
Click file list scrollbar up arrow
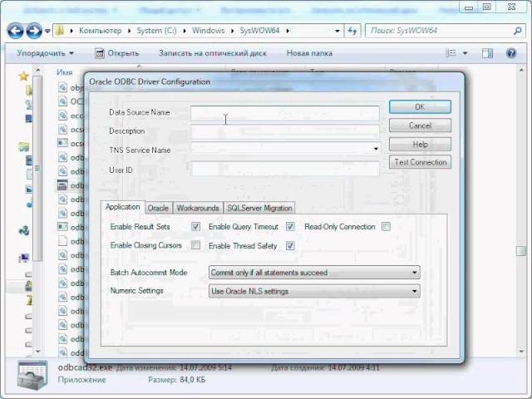(x=521, y=70)
